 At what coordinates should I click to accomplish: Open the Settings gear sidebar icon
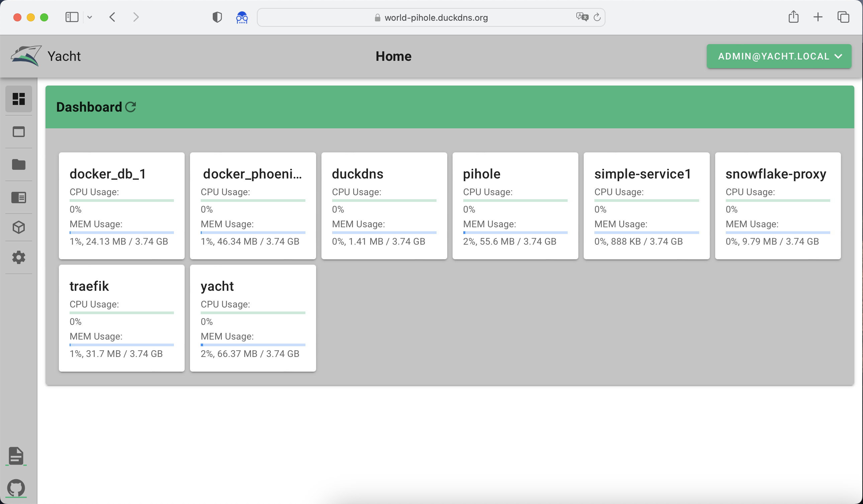(18, 257)
